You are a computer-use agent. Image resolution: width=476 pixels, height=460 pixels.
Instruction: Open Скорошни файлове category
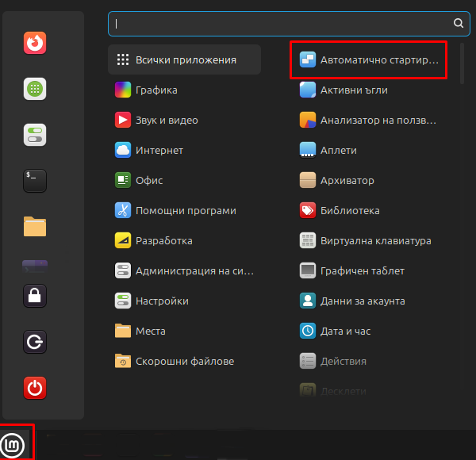(x=185, y=361)
